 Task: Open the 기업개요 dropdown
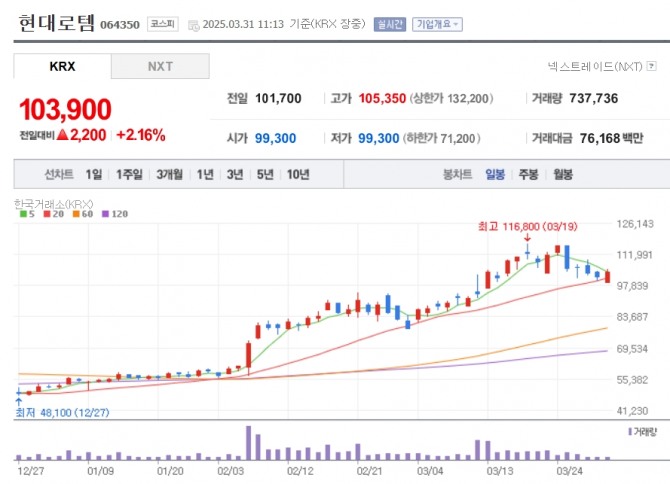point(437,24)
